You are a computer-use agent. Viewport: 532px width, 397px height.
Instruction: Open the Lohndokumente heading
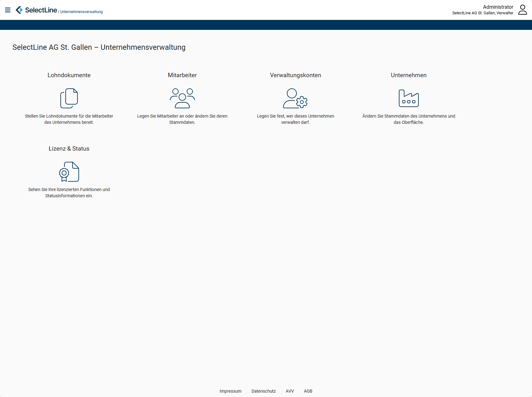pyautogui.click(x=69, y=75)
